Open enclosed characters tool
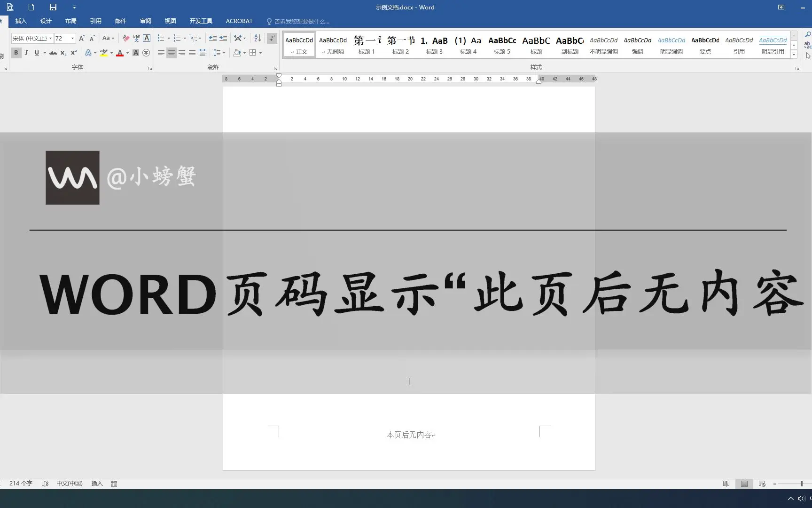This screenshot has height=508, width=812. point(146,53)
